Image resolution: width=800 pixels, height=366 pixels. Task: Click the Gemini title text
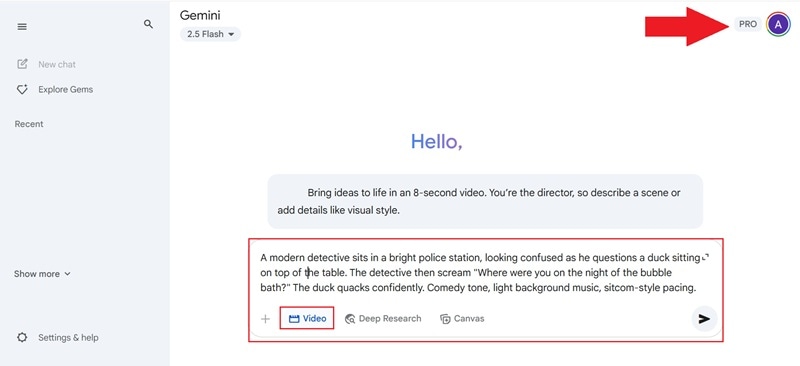pyautogui.click(x=200, y=15)
